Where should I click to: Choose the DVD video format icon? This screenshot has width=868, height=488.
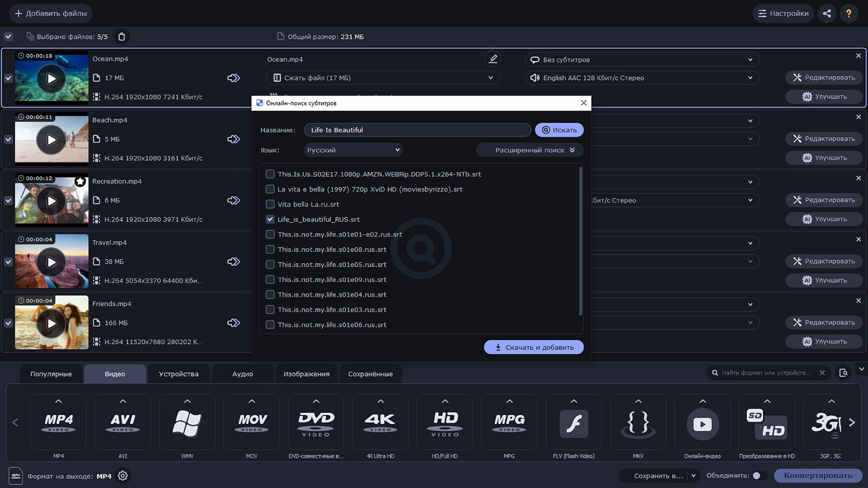tap(316, 423)
